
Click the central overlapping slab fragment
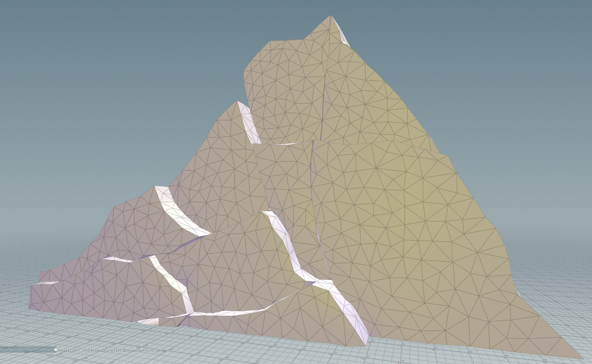[287, 185]
